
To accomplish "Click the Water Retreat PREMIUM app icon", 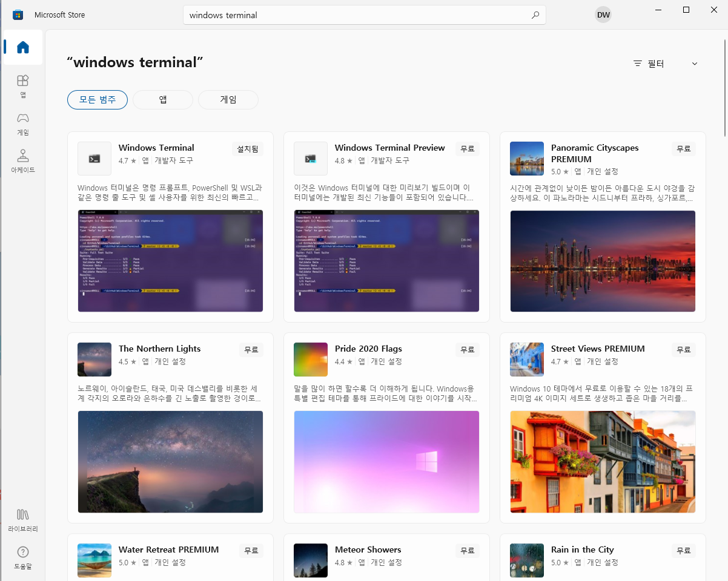I will 94,560.
